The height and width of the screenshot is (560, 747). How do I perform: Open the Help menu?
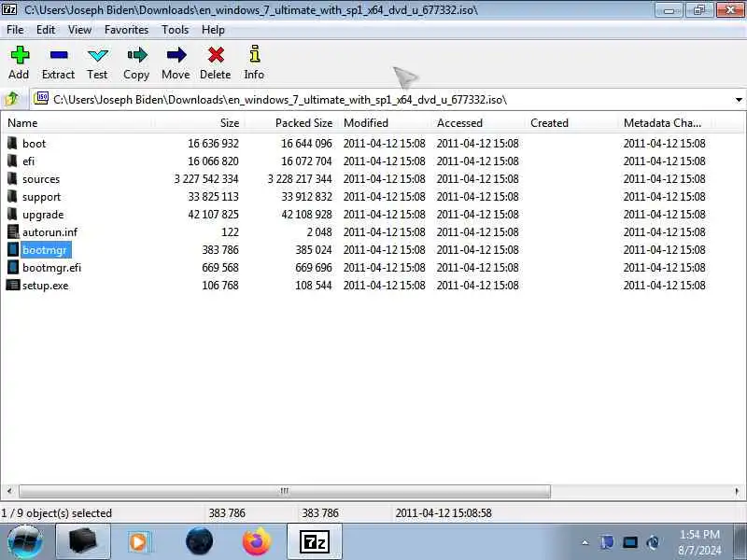click(213, 30)
